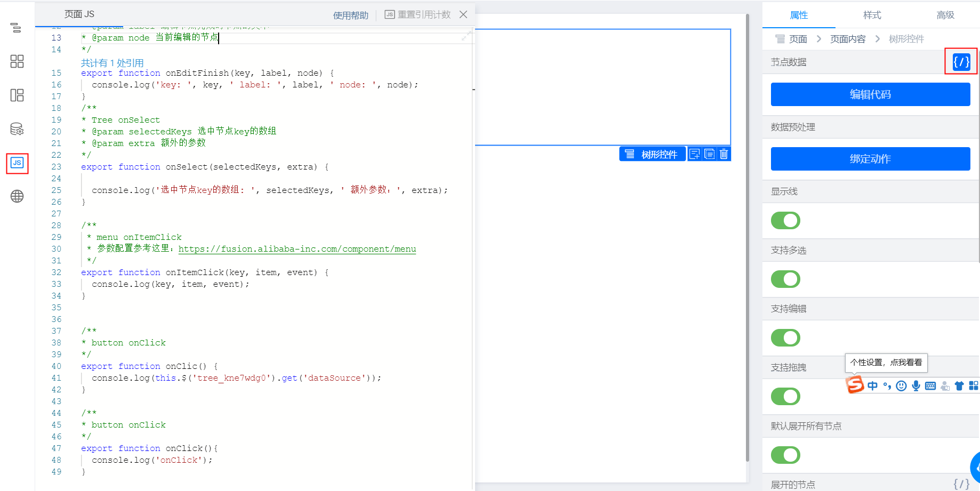The width and height of the screenshot is (980, 491).
Task: Open the fusion.alibaba-inc.com menu link in code
Action: point(297,249)
